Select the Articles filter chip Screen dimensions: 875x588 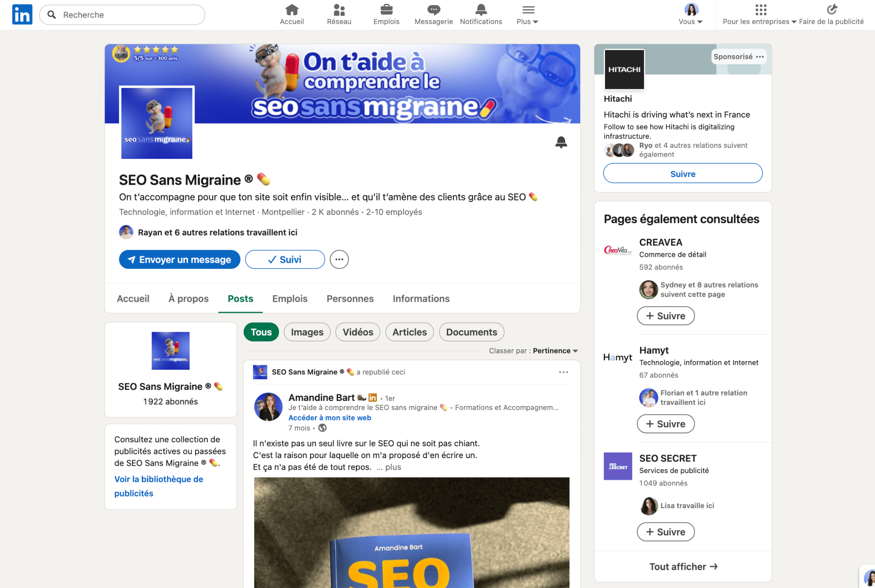(x=410, y=332)
